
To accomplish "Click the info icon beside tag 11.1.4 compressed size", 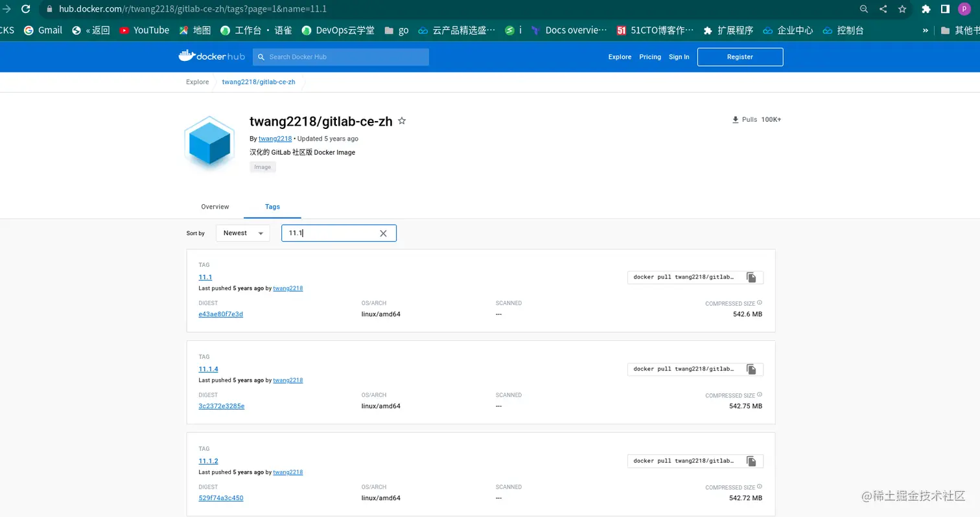I will 760,395.
